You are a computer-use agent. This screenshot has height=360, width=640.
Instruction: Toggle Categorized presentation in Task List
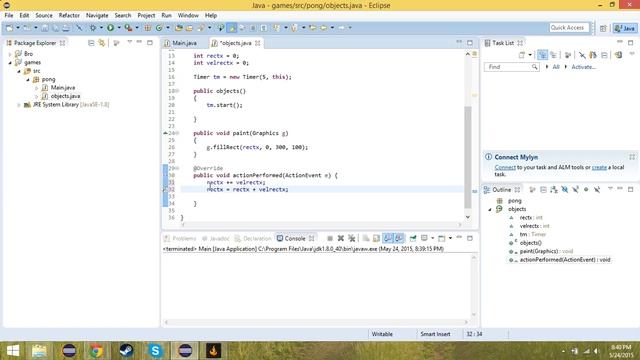(542, 55)
